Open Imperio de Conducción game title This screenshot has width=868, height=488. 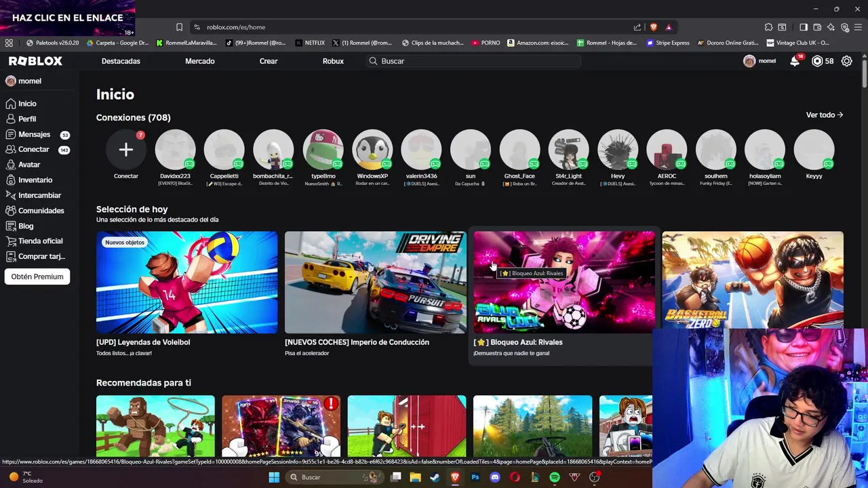pos(357,342)
